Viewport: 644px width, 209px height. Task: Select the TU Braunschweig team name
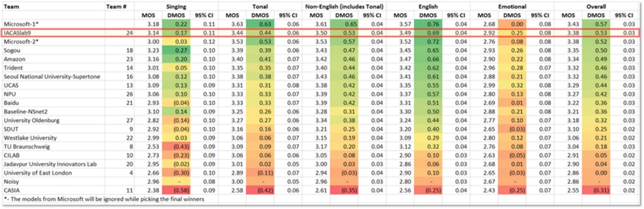pos(25,146)
